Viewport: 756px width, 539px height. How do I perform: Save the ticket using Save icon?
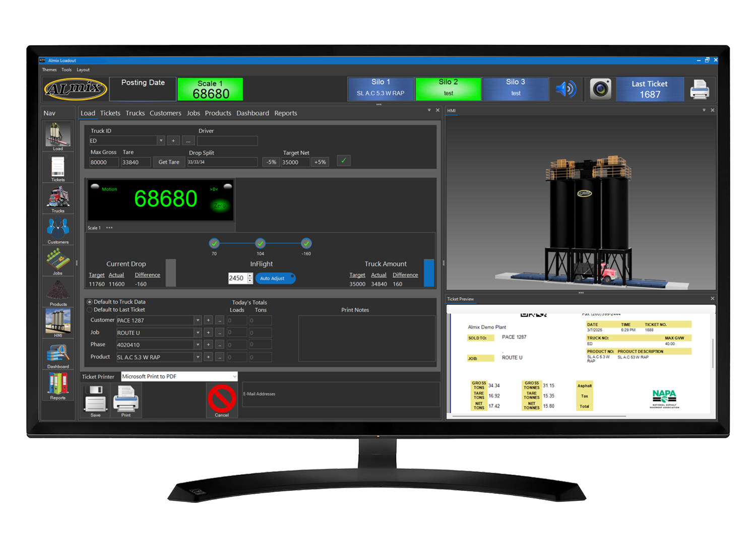click(x=95, y=399)
